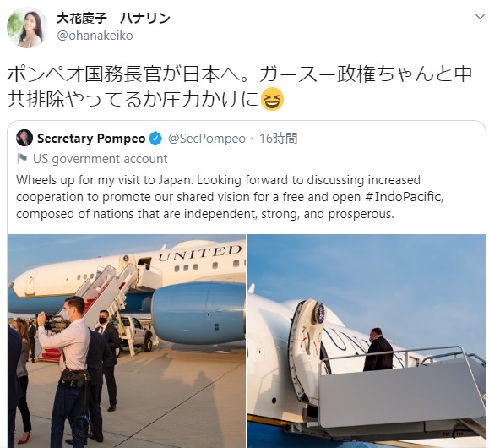Open the Secretary Pompeo name link
This screenshot has width=489, height=448.
click(91, 139)
